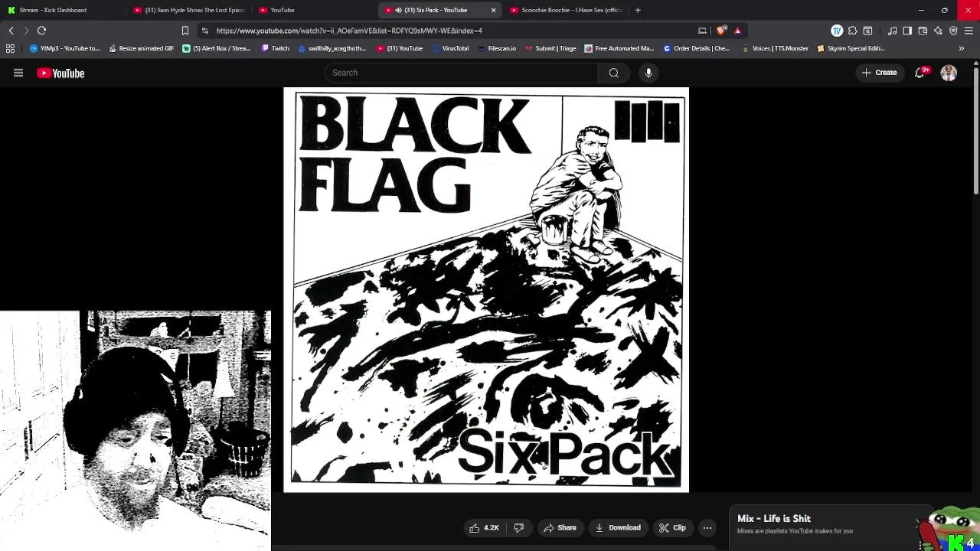Screen dimensions: 980x551
Task: Reload the current page
Action: 41,31
